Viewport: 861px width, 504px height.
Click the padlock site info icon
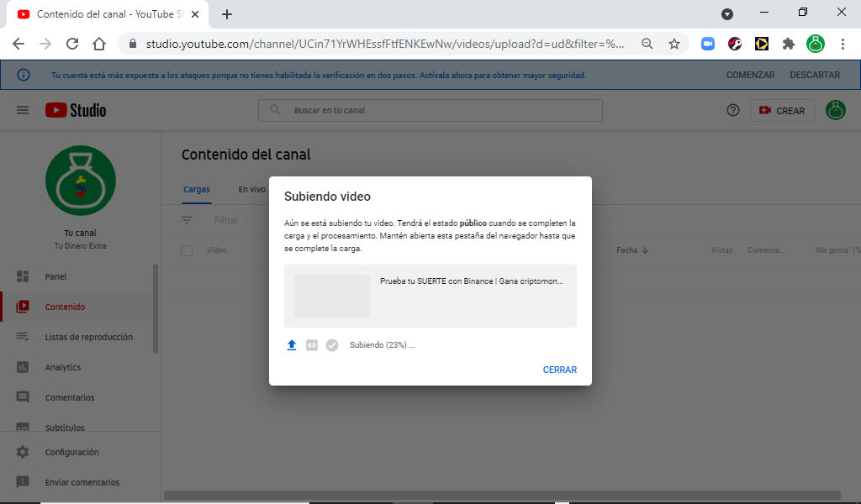[132, 44]
